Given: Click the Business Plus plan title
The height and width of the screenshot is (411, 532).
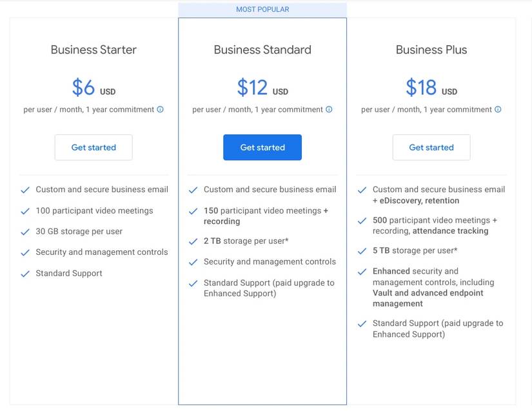Looking at the screenshot, I should click(x=431, y=50).
